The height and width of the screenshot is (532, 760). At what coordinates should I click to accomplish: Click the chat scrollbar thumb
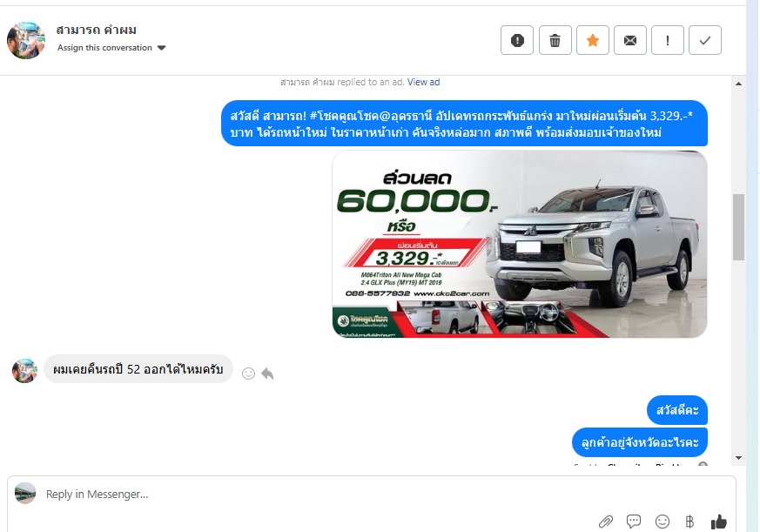pos(738,227)
